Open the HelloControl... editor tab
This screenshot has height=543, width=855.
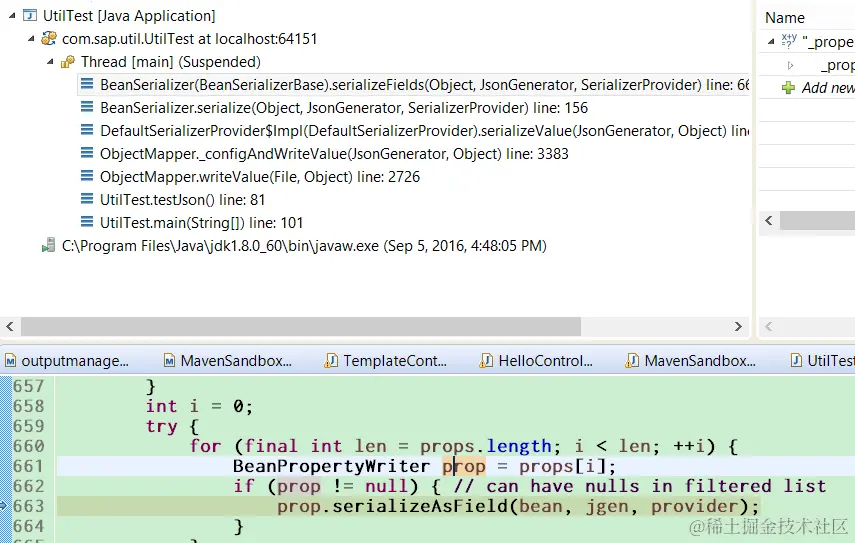(536, 360)
